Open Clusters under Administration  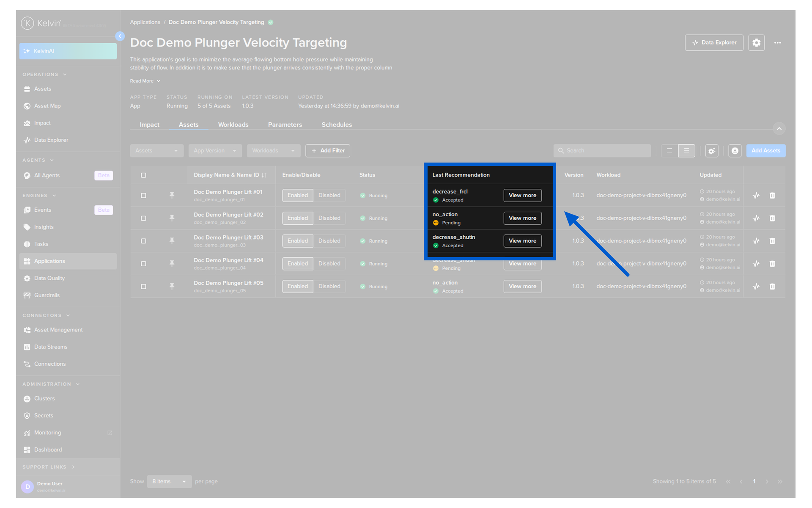coord(68,399)
